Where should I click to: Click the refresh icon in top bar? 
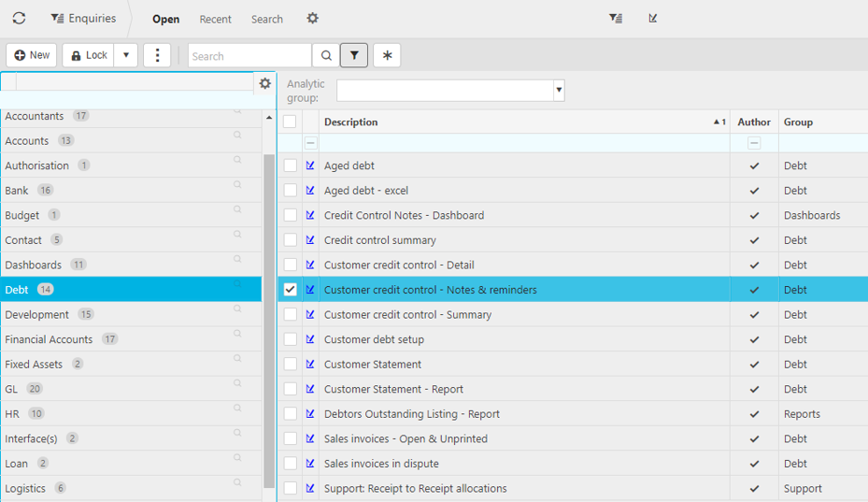point(19,18)
